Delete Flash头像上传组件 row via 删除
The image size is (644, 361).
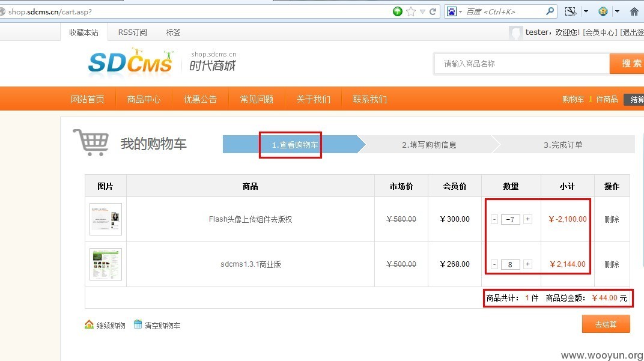(x=612, y=219)
